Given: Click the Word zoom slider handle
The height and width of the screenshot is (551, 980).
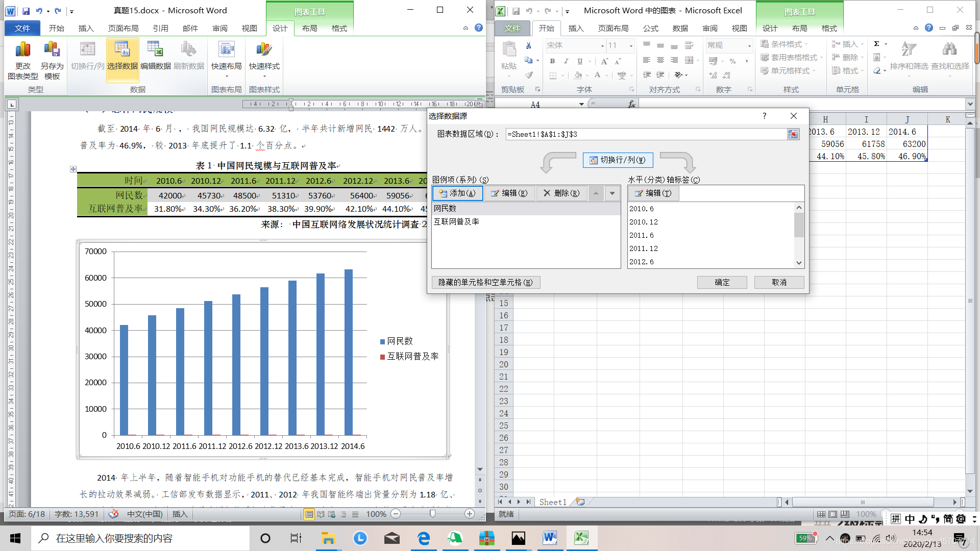Looking at the screenshot, I should 432,514.
